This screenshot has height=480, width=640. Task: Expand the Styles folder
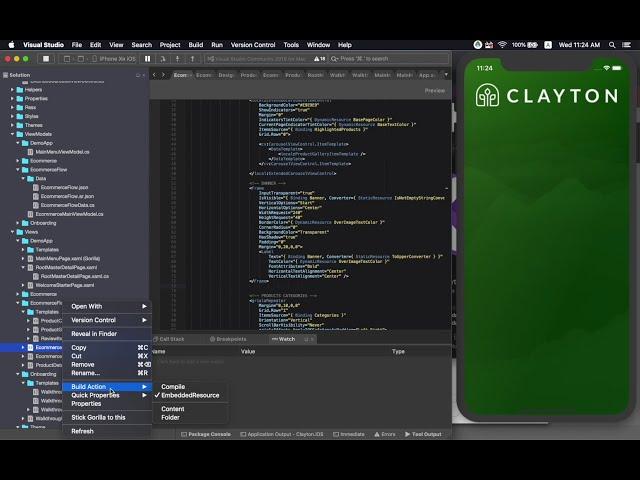click(x=12, y=116)
